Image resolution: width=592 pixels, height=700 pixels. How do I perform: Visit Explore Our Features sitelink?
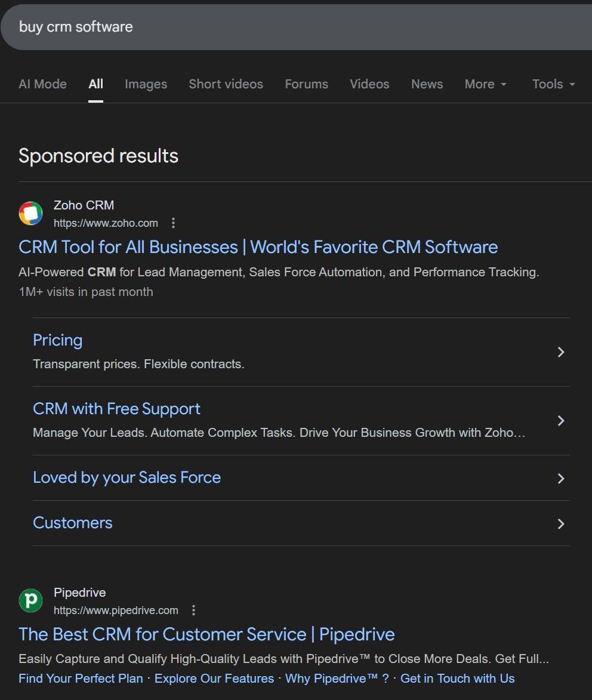214,679
